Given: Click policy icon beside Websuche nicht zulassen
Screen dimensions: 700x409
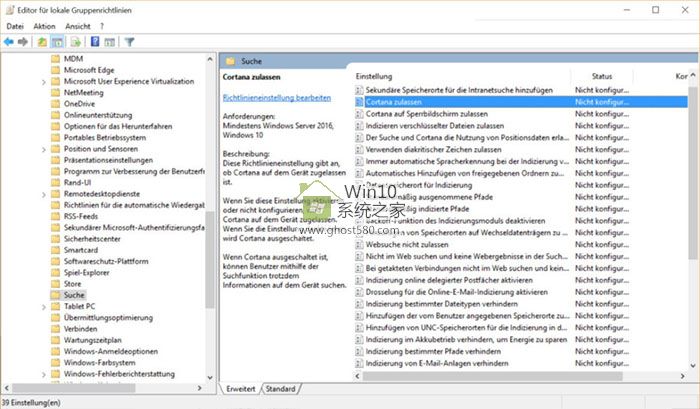Looking at the screenshot, I should click(359, 244).
